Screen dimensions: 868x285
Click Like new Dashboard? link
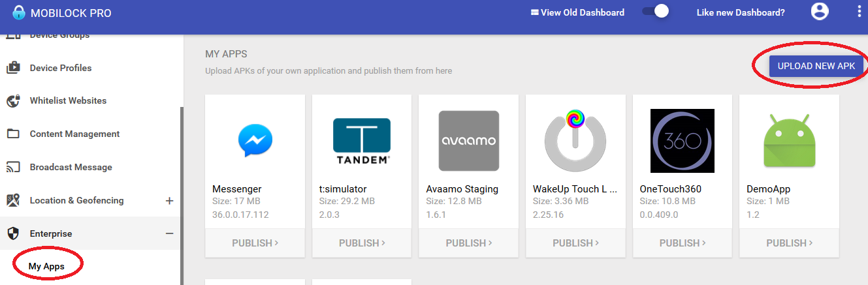pos(741,12)
